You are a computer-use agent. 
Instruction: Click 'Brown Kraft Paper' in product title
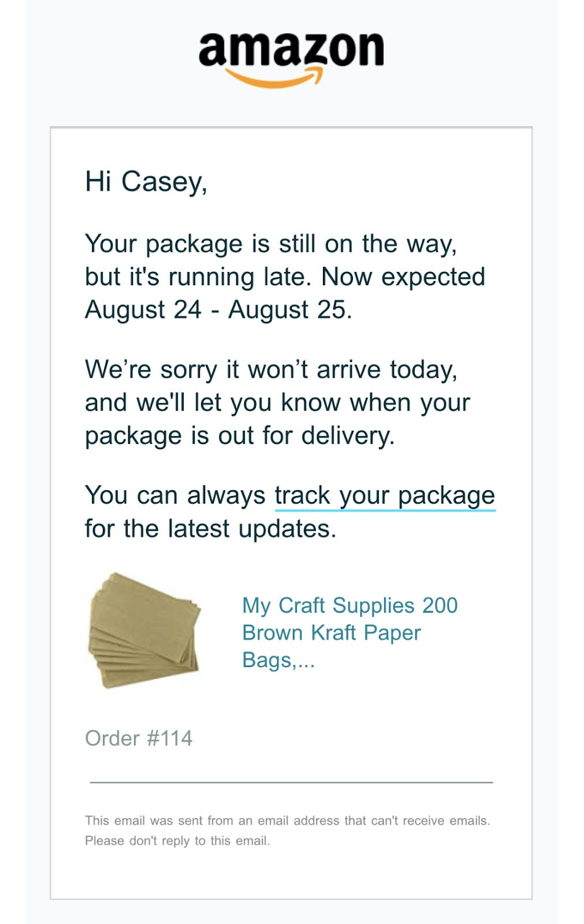pyautogui.click(x=332, y=633)
